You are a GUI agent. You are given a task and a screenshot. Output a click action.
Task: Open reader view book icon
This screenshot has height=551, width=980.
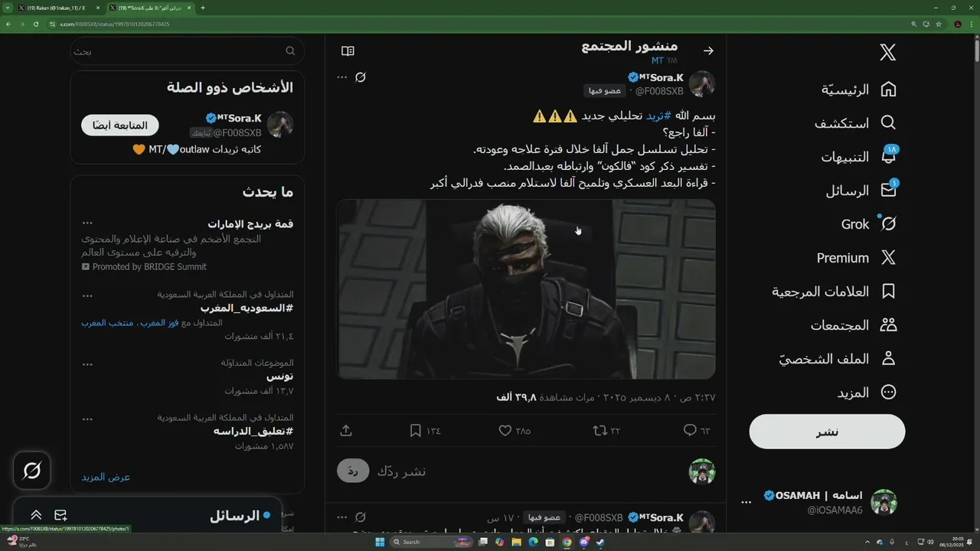(348, 51)
